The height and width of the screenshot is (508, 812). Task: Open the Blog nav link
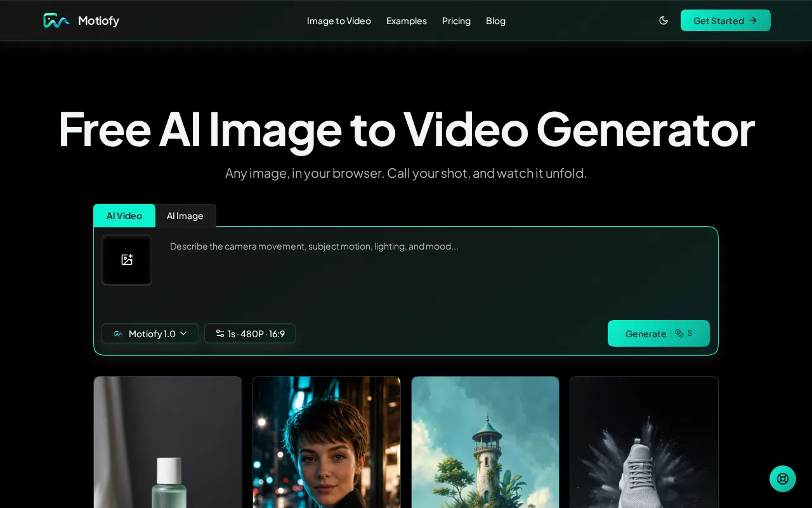(x=495, y=21)
